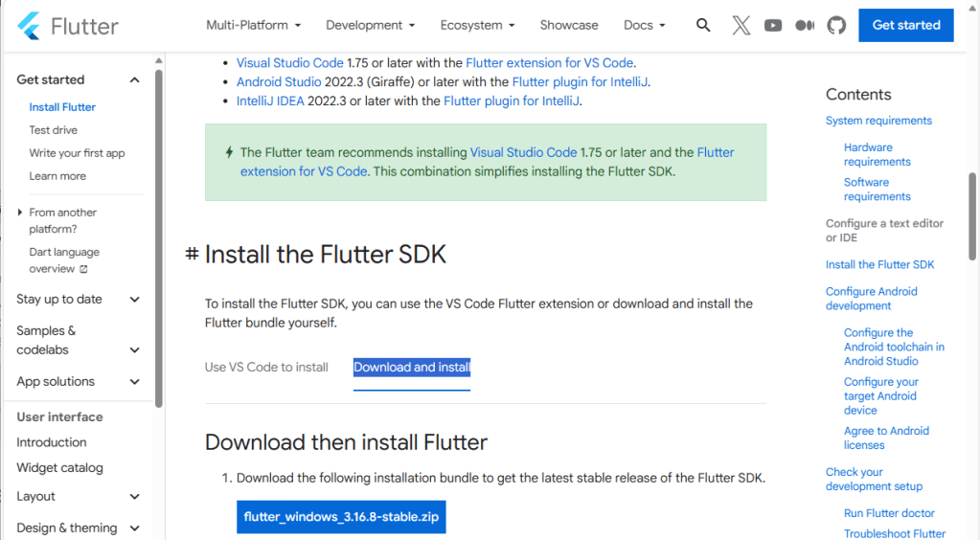
Task: Open site search magnifier icon
Action: [703, 26]
